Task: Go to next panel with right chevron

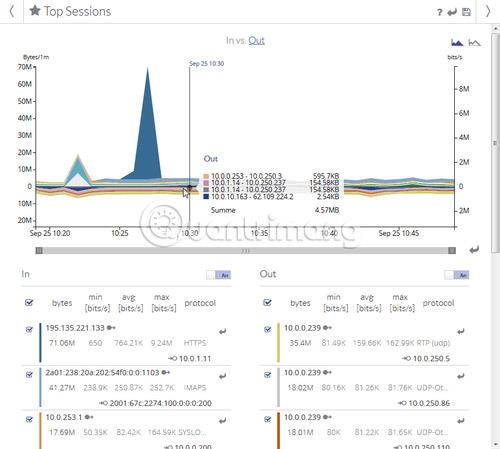Action: (488, 11)
